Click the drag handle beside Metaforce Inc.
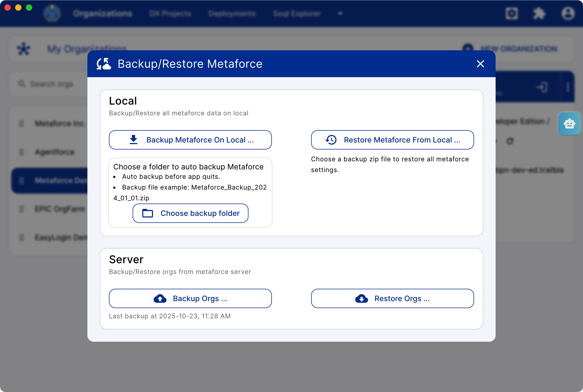 click(22, 123)
